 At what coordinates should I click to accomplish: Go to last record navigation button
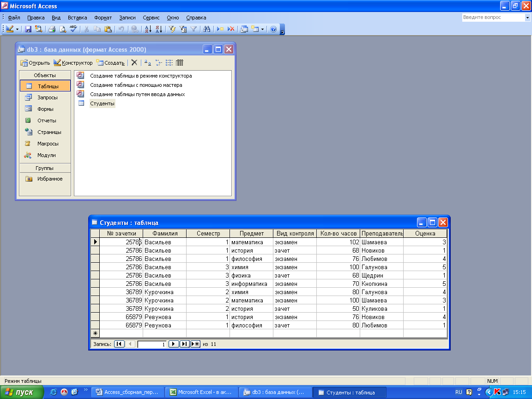click(184, 344)
